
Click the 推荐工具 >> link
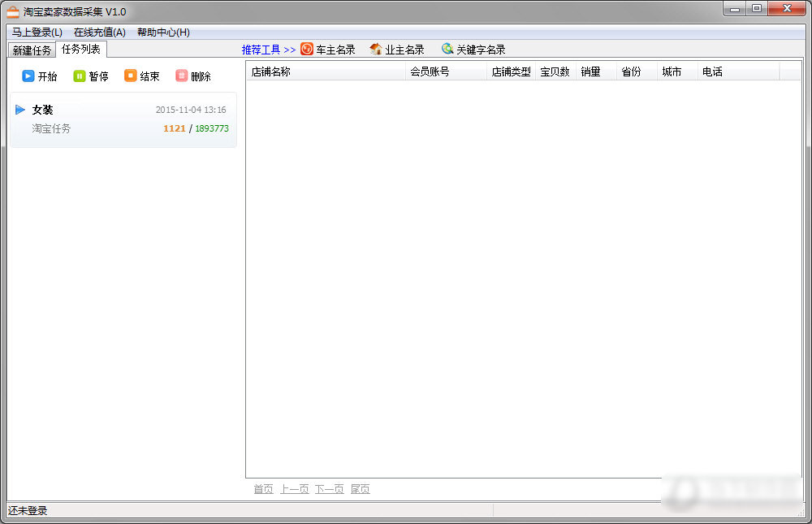(x=269, y=50)
